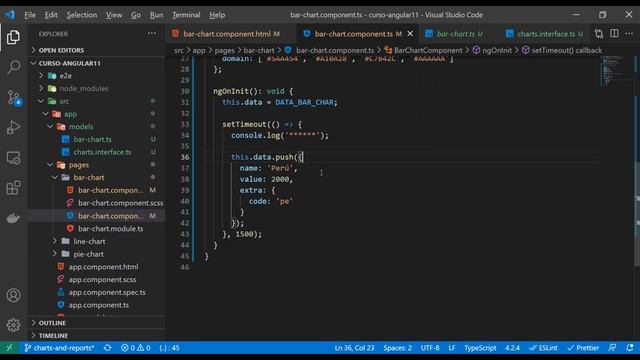This screenshot has height=360, width=640.
Task: Collapse the pages folder
Action: 96,165
